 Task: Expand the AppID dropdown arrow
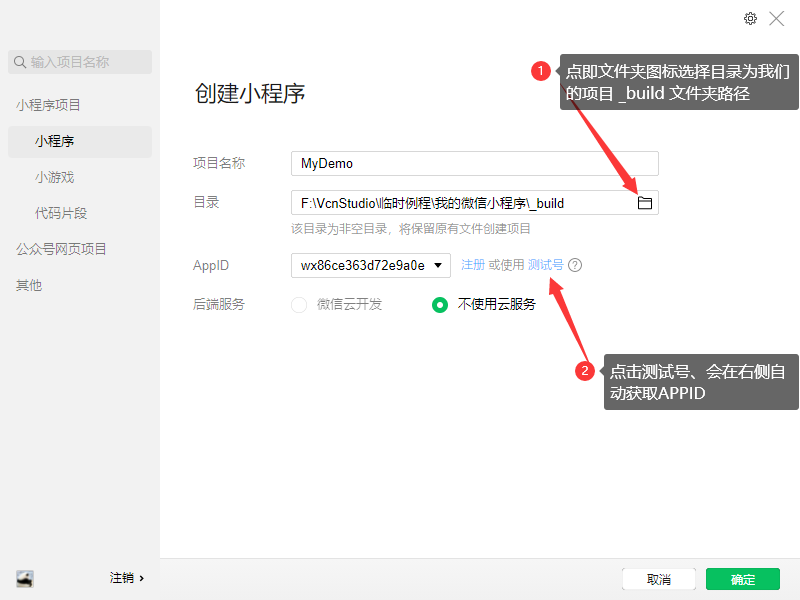438,265
